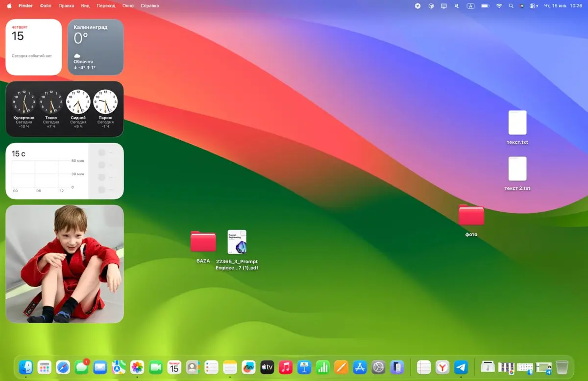
Task: Launch Safari from the Dock
Action: (x=63, y=367)
